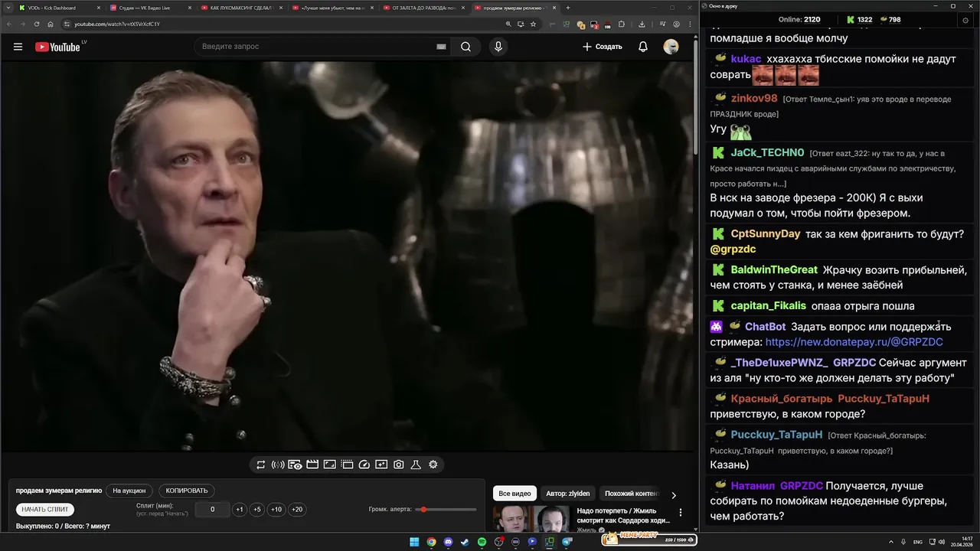Select the Все видео chip
980x551 pixels.
pos(514,494)
